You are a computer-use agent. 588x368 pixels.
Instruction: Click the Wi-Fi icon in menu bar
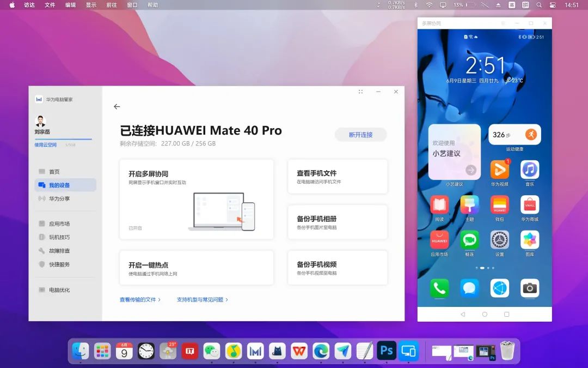430,5
